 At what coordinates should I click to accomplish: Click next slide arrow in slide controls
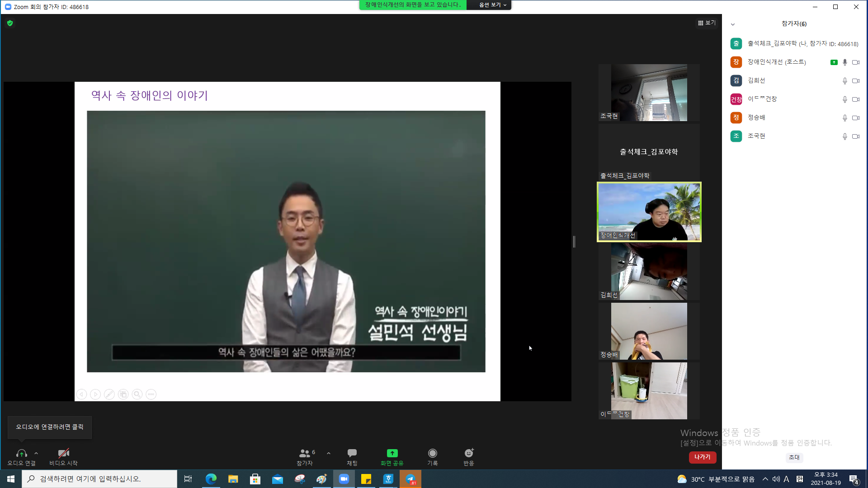click(95, 394)
